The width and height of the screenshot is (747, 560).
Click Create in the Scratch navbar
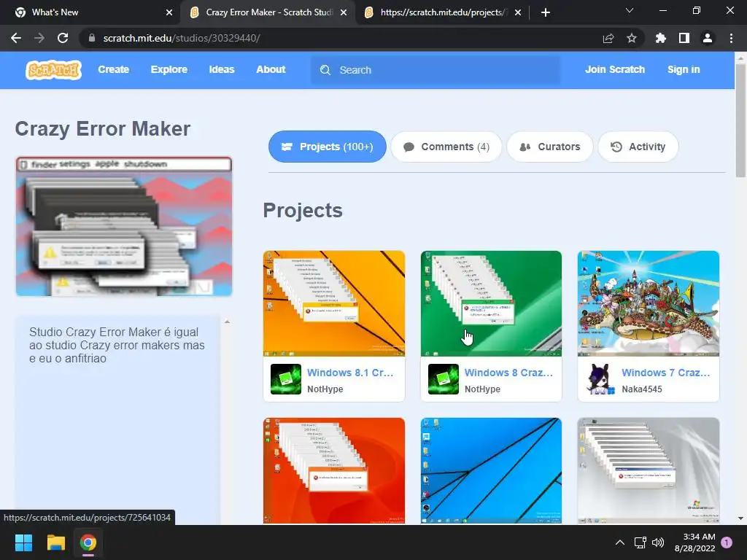pos(113,69)
